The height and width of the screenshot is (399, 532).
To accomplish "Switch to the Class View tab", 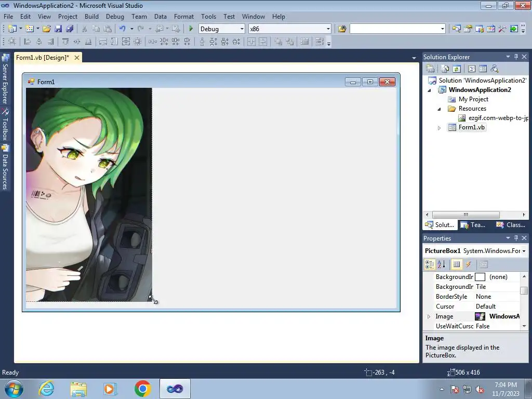I will click(x=511, y=224).
